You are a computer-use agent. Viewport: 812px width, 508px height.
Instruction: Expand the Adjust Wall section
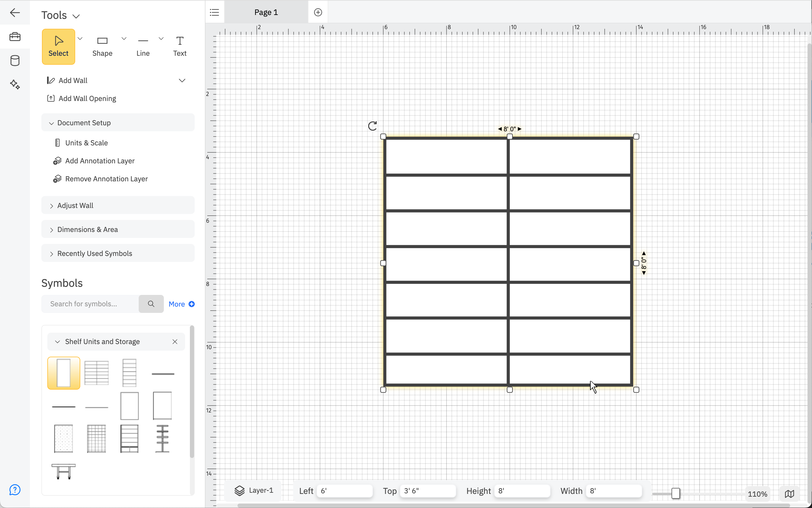click(x=75, y=205)
